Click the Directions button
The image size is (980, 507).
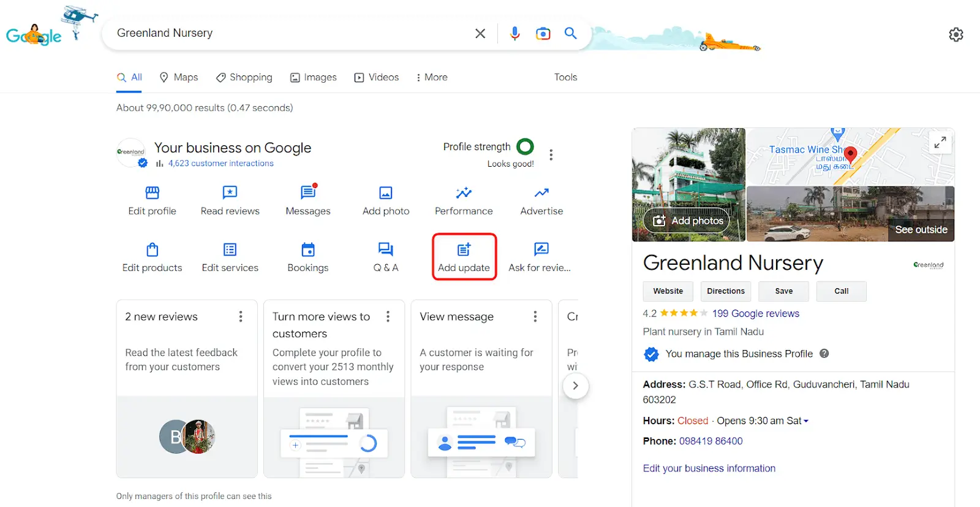click(x=726, y=291)
